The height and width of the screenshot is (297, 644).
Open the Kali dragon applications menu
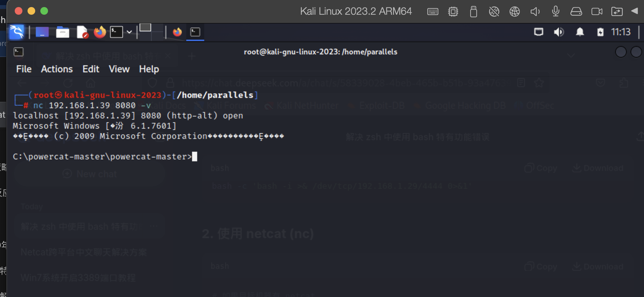[x=17, y=32]
